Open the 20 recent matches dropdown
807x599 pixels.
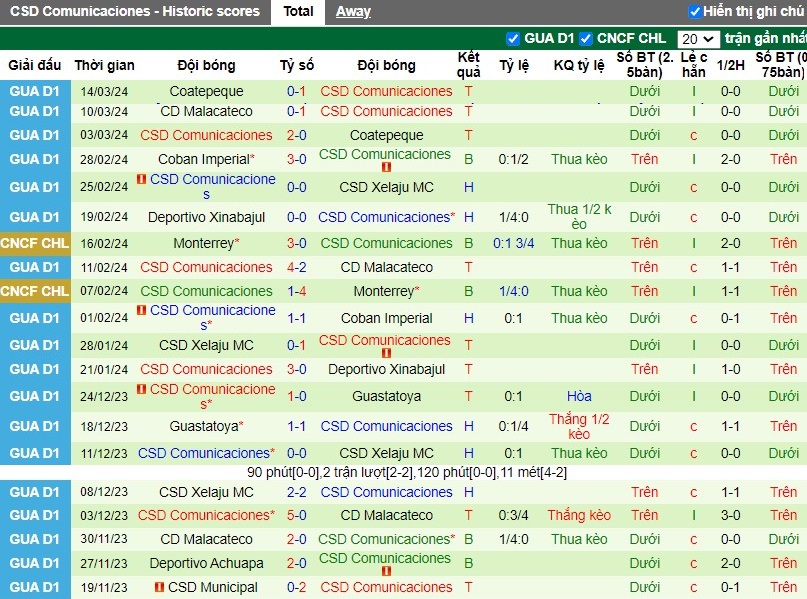tap(698, 39)
